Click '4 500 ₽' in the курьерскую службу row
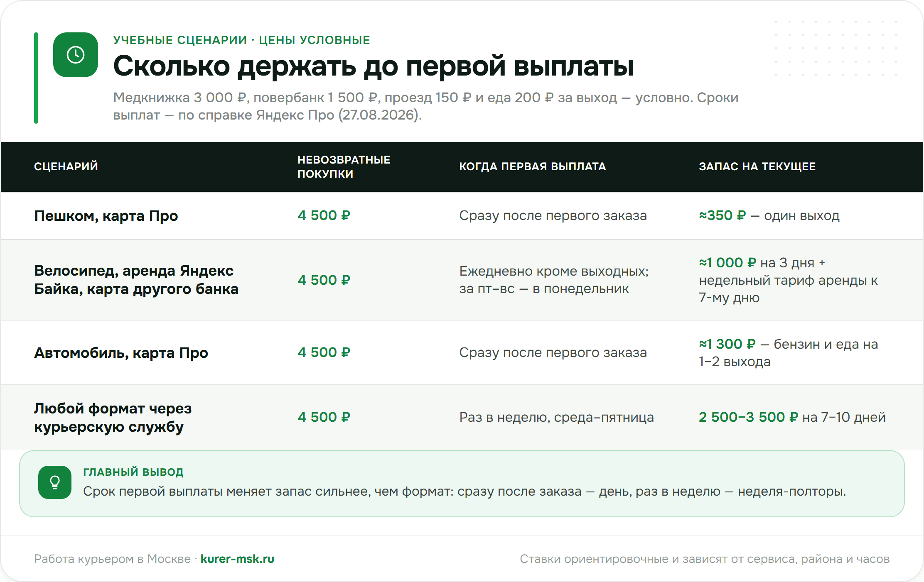The height and width of the screenshot is (582, 924). point(324,417)
